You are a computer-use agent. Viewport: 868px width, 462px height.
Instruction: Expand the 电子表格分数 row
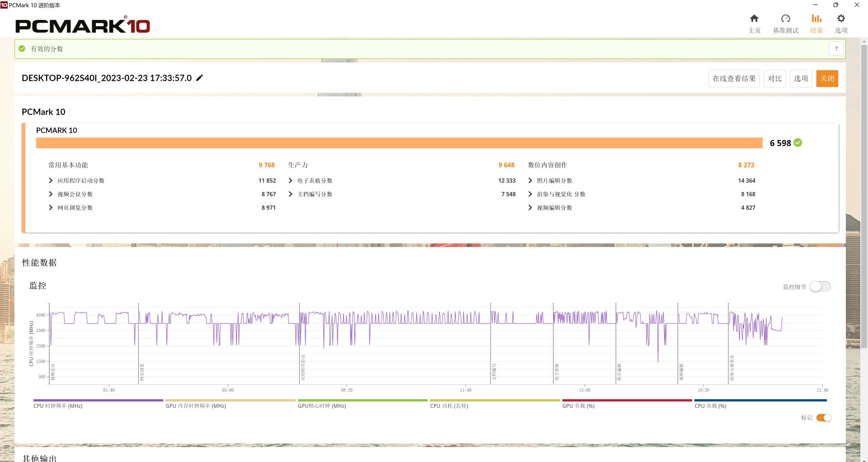click(x=290, y=181)
